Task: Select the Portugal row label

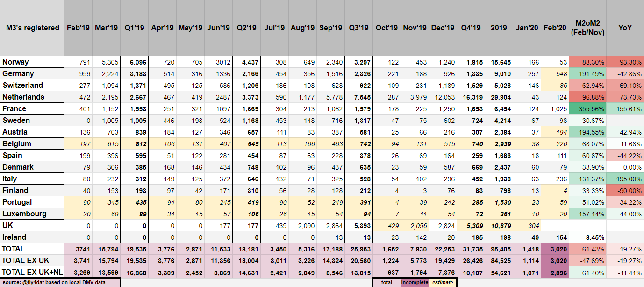Action: click(x=32, y=202)
